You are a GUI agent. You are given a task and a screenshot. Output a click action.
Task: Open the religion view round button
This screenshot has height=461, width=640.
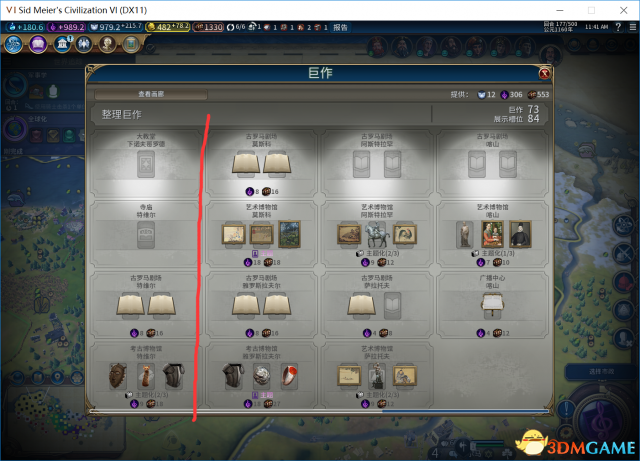84,44
